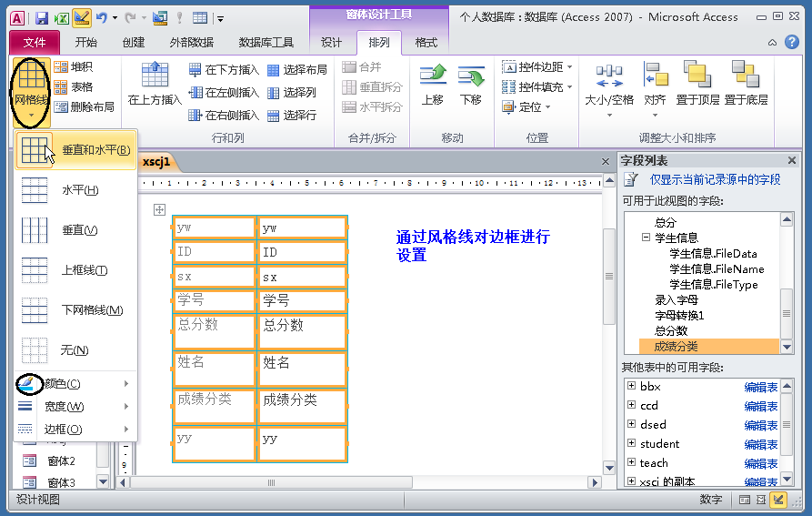The image size is (812, 516).
Task: Choose None (无) gridlines option
Action: pos(76,349)
